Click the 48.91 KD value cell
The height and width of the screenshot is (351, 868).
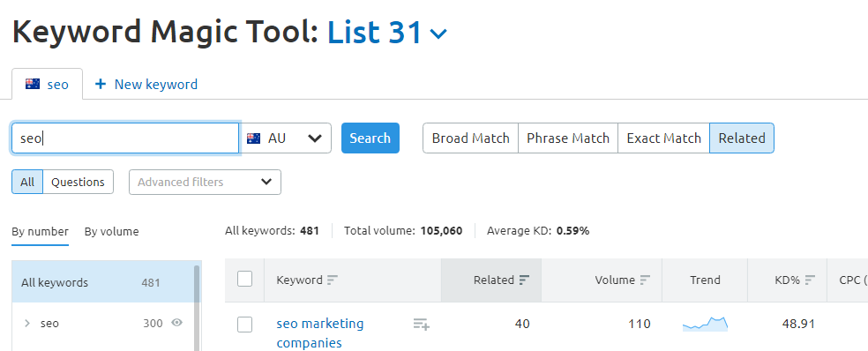[799, 324]
